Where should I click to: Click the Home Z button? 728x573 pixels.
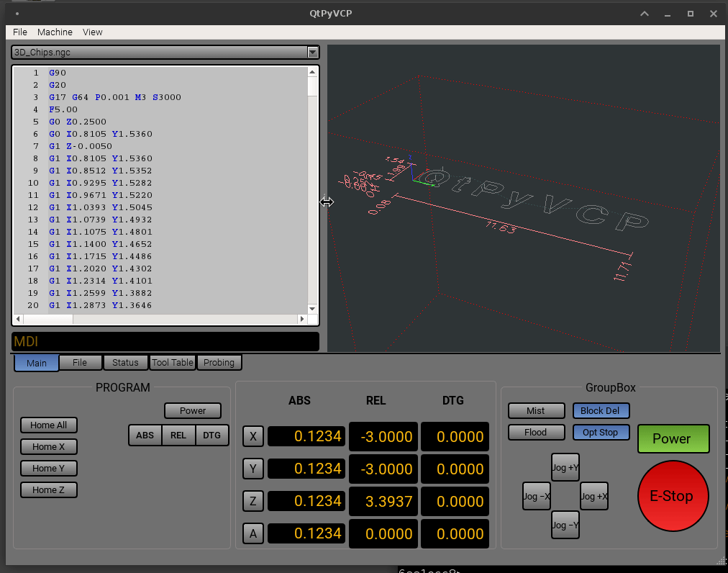tap(49, 489)
